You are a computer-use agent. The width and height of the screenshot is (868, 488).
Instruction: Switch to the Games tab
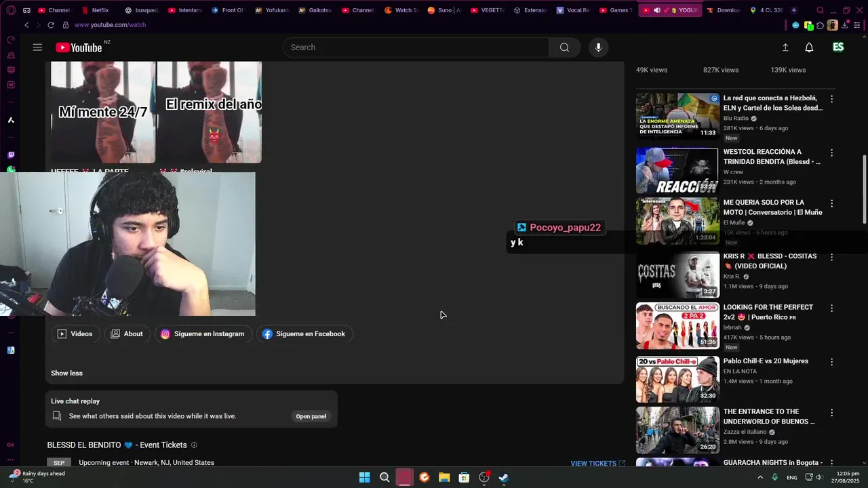point(616,10)
